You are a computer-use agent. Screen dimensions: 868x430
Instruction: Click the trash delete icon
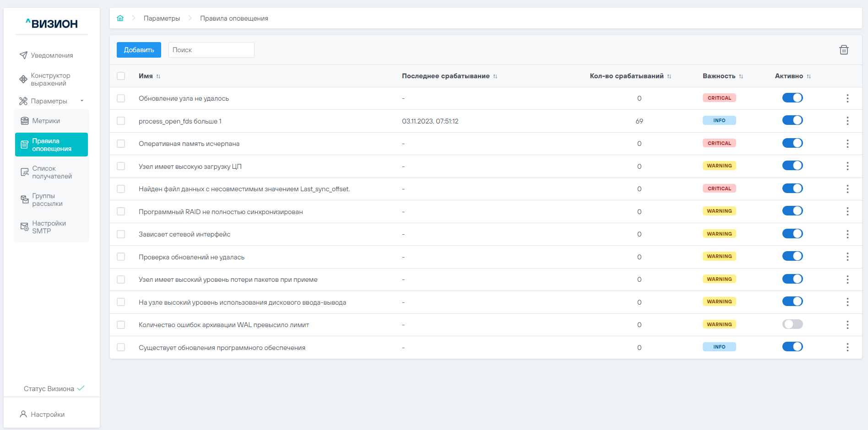click(844, 50)
